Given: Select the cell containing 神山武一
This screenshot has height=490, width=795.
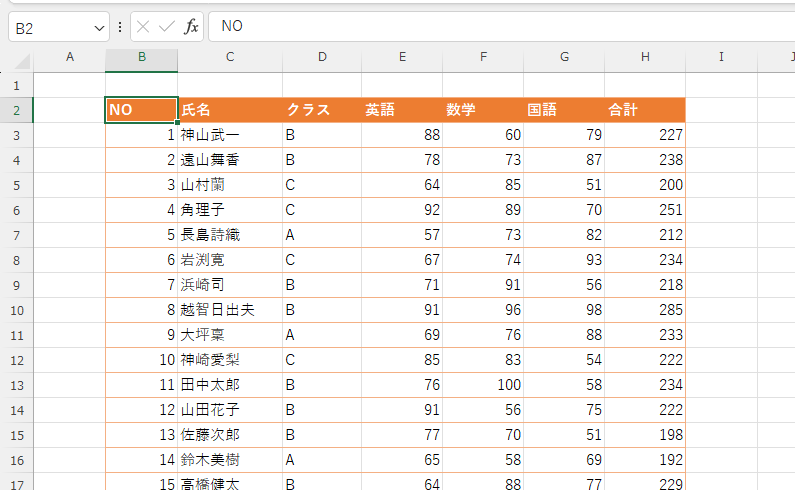Looking at the screenshot, I should tap(230, 135).
